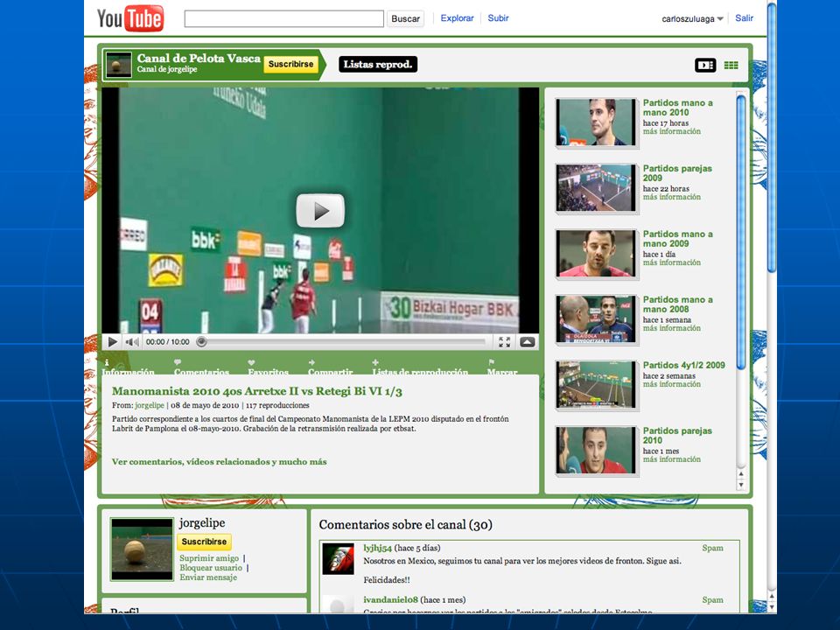Click the Partidos mano a mano 2010 title
The height and width of the screenshot is (630, 840).
pyautogui.click(x=677, y=107)
